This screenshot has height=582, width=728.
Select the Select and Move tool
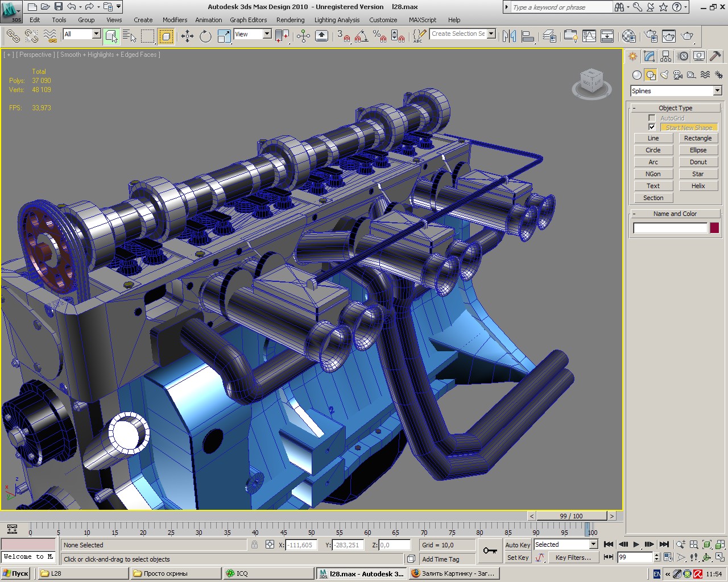click(x=187, y=36)
